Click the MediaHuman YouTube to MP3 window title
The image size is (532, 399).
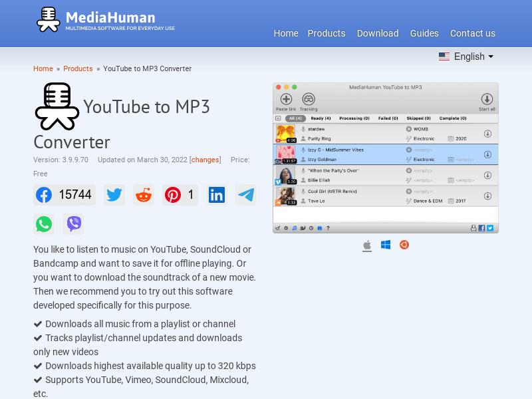coord(386,87)
